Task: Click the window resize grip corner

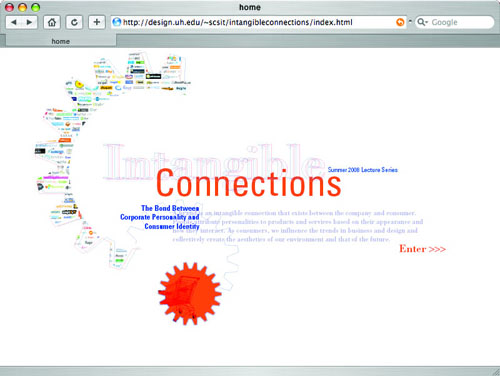Action: coord(496,372)
